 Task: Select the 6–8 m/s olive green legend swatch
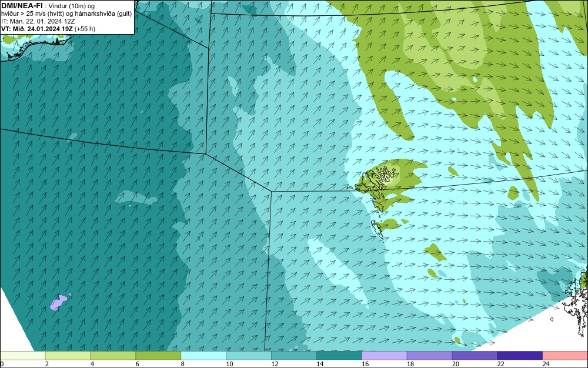pyautogui.click(x=158, y=356)
